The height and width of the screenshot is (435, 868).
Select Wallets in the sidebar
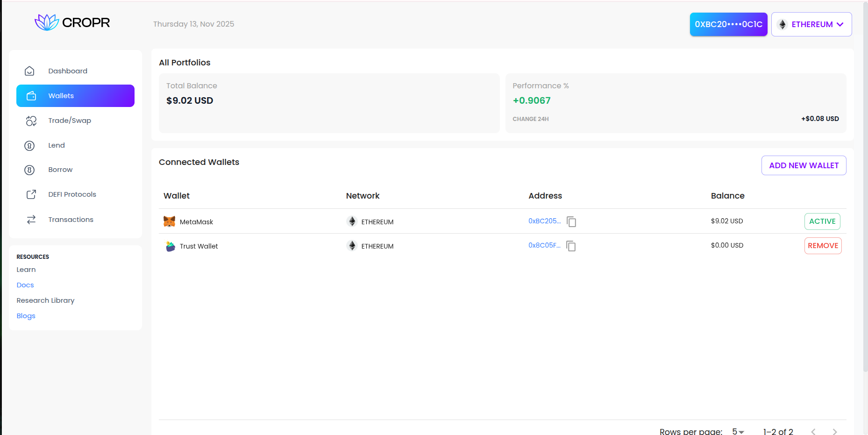click(75, 96)
